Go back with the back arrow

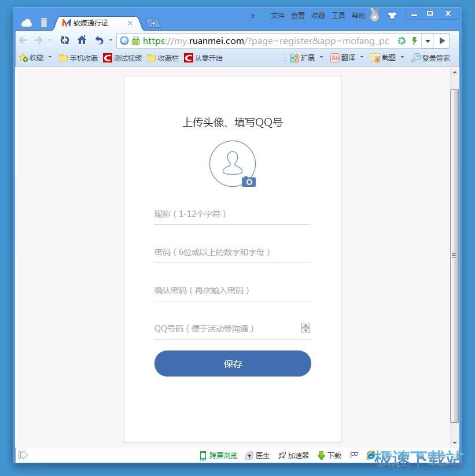coord(23,40)
